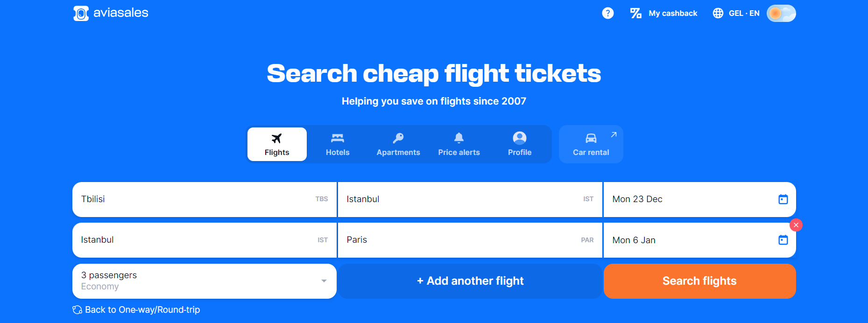Open the globe currency and language selector
The width and height of the screenshot is (868, 323).
tap(718, 13)
